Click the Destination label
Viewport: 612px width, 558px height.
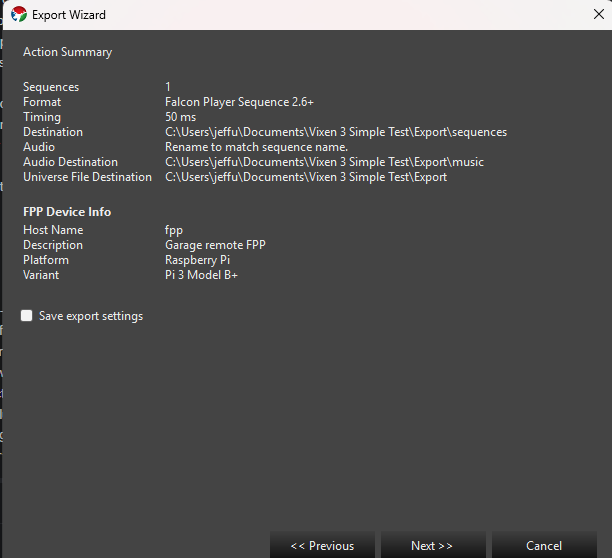coord(53,132)
